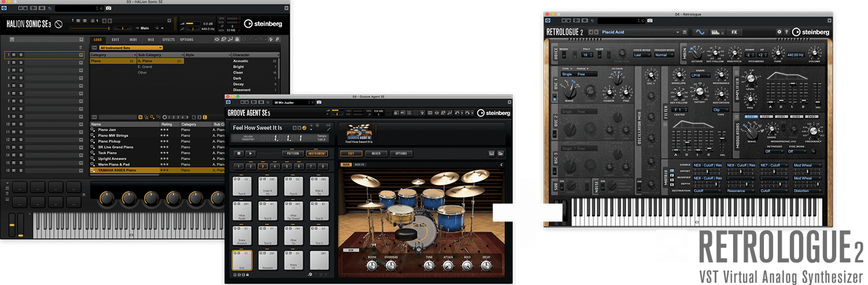Image resolution: width=868 pixels, height=285 pixels.
Task: Open the MIDI tab in HALion Sonic
Action: pos(133,39)
